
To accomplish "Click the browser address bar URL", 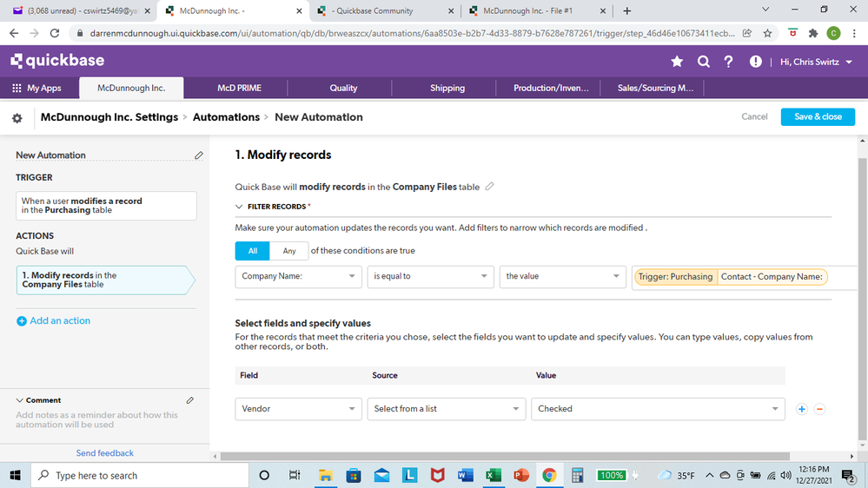I will pos(412,33).
